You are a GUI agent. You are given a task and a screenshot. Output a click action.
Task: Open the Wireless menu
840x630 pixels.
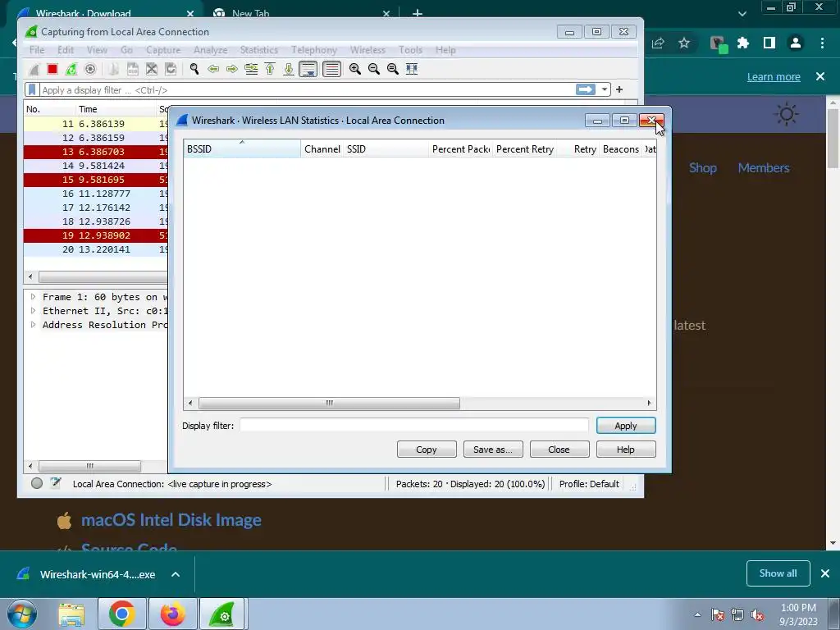367,50
